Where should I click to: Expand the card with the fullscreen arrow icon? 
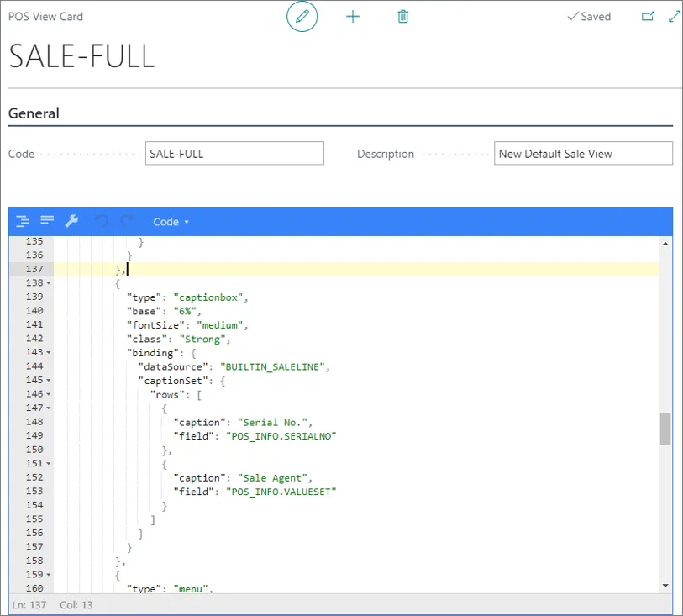pyautogui.click(x=675, y=17)
